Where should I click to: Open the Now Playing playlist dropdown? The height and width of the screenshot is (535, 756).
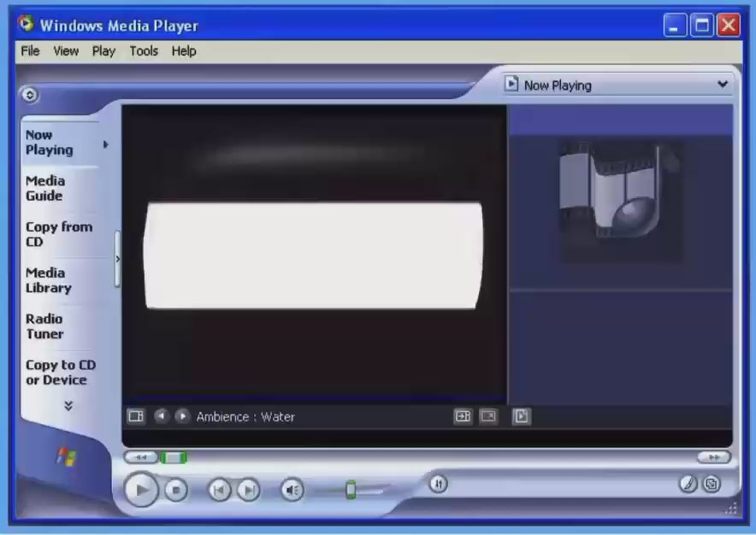[x=722, y=85]
